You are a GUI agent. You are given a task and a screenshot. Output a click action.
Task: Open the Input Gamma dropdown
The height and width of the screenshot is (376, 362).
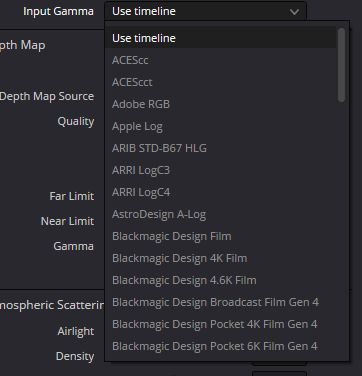click(205, 11)
